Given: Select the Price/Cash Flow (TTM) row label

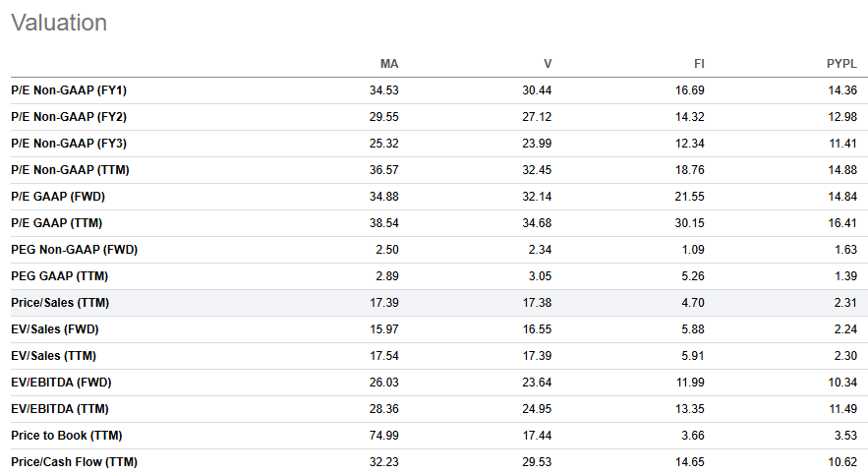Looking at the screenshot, I should click(x=74, y=462).
